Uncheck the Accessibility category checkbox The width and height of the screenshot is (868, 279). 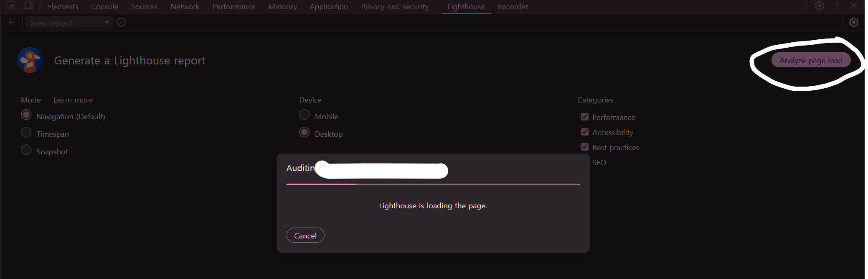(x=585, y=132)
